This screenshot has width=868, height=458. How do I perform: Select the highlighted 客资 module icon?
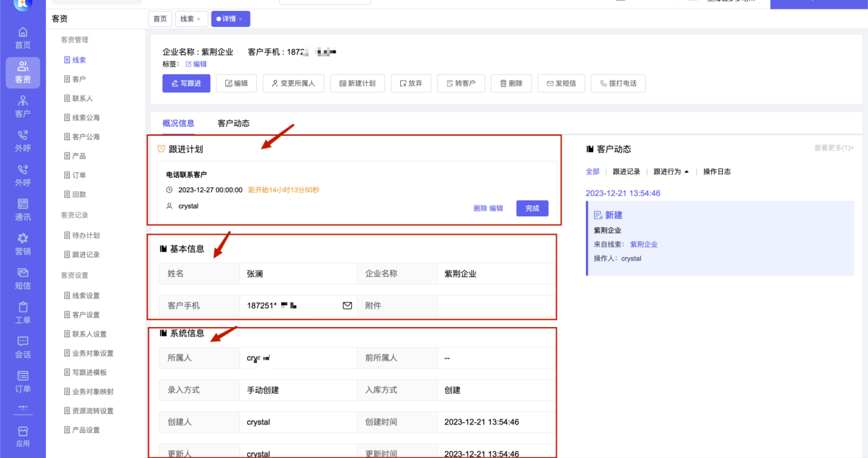[x=22, y=73]
